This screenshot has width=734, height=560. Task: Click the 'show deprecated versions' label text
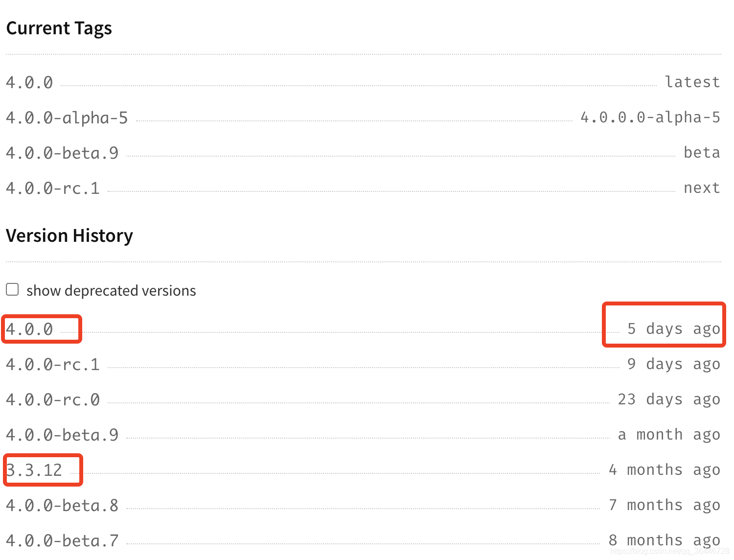pos(111,290)
